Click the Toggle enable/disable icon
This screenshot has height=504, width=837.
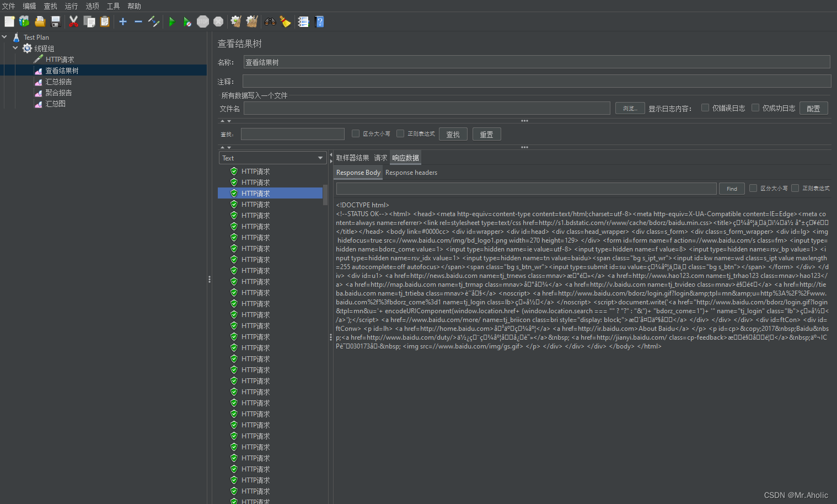pos(154,22)
